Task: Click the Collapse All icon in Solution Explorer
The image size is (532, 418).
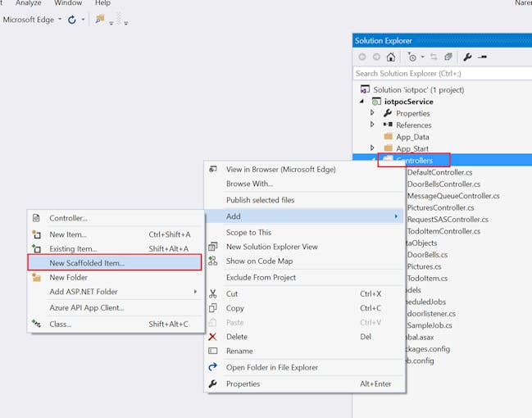Action: (448, 57)
